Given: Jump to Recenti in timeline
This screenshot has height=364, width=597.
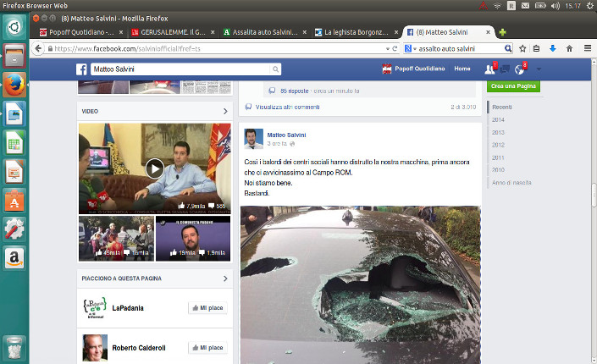Looking at the screenshot, I should click(502, 107).
